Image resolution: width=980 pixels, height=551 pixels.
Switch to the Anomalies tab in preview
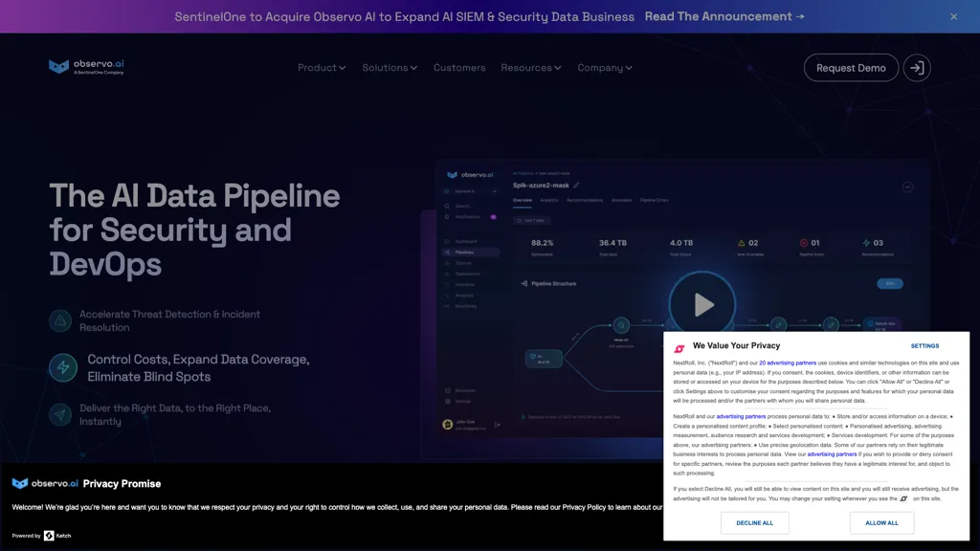[x=621, y=200]
